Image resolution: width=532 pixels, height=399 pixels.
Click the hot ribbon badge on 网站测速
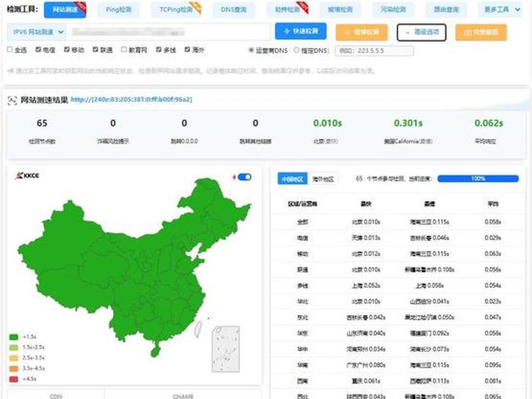point(80,7)
